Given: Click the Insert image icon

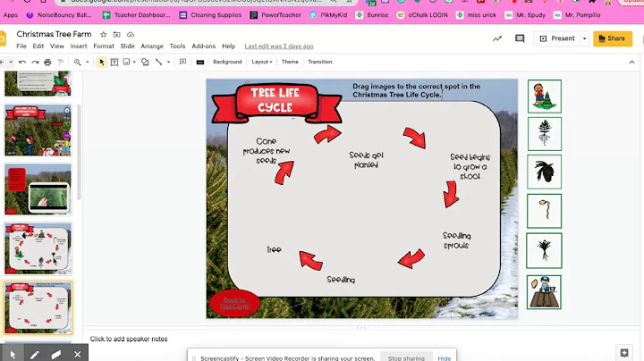Looking at the screenshot, I should [126, 62].
